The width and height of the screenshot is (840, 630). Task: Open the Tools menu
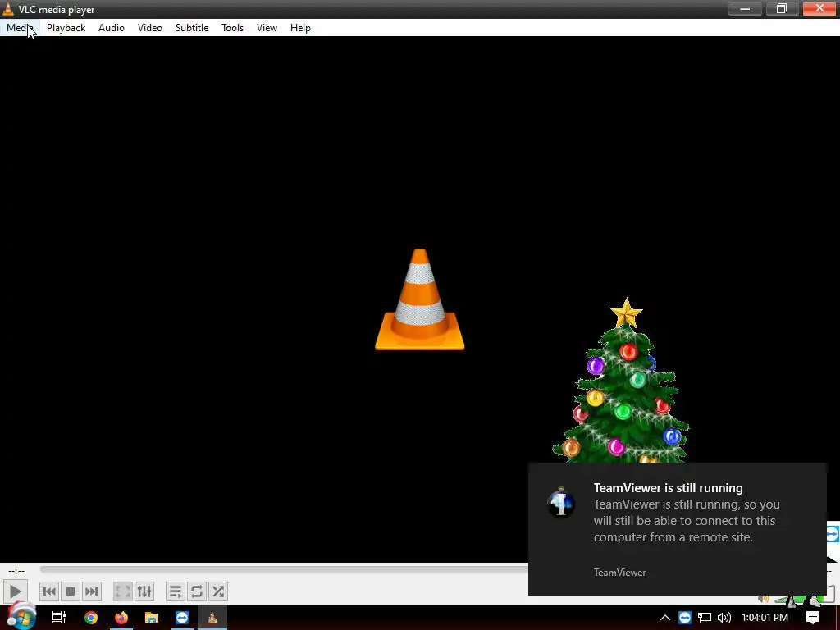232,28
